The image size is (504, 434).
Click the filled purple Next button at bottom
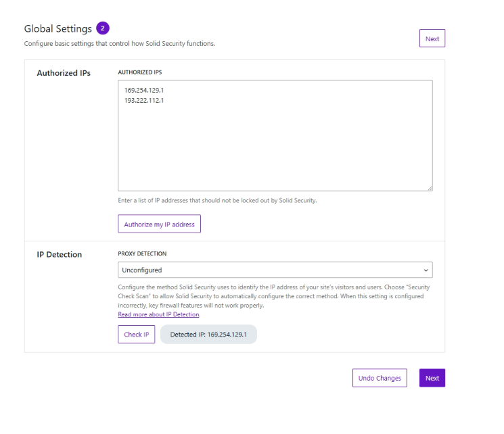click(432, 378)
